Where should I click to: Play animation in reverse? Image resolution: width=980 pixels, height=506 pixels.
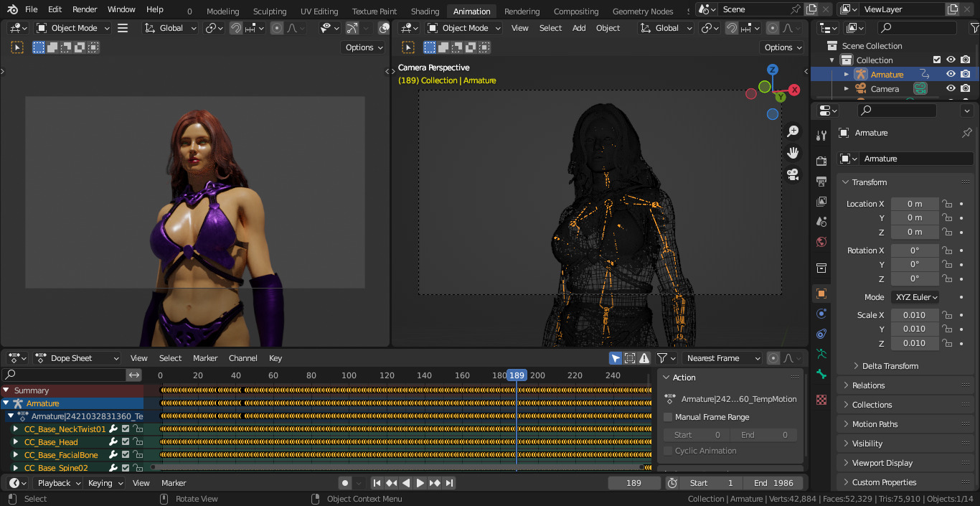pos(406,483)
